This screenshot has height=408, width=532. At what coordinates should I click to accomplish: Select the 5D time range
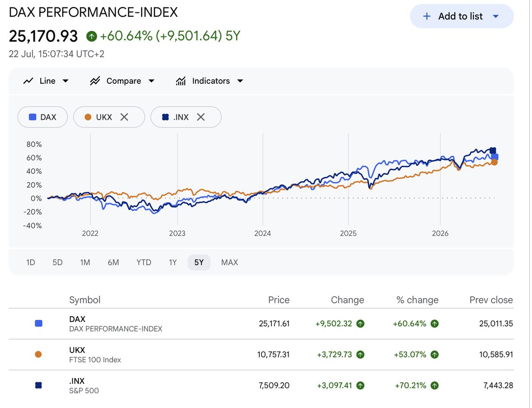click(58, 263)
